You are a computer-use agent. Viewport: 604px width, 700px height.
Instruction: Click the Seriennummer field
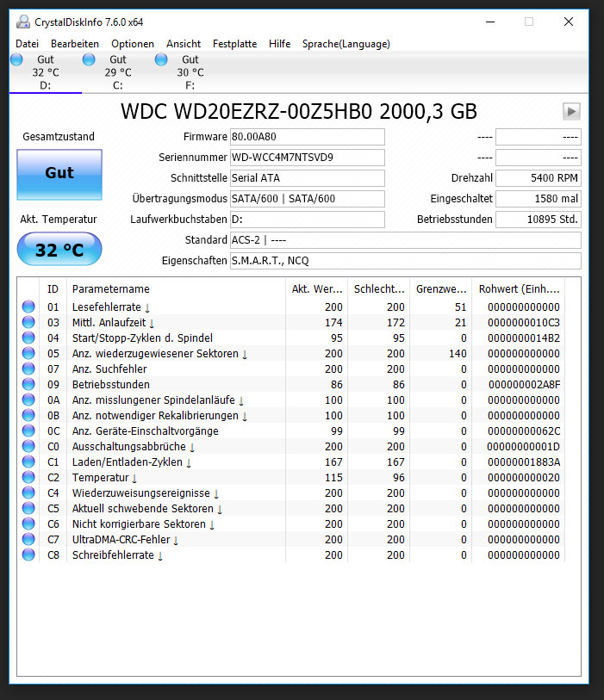click(307, 158)
